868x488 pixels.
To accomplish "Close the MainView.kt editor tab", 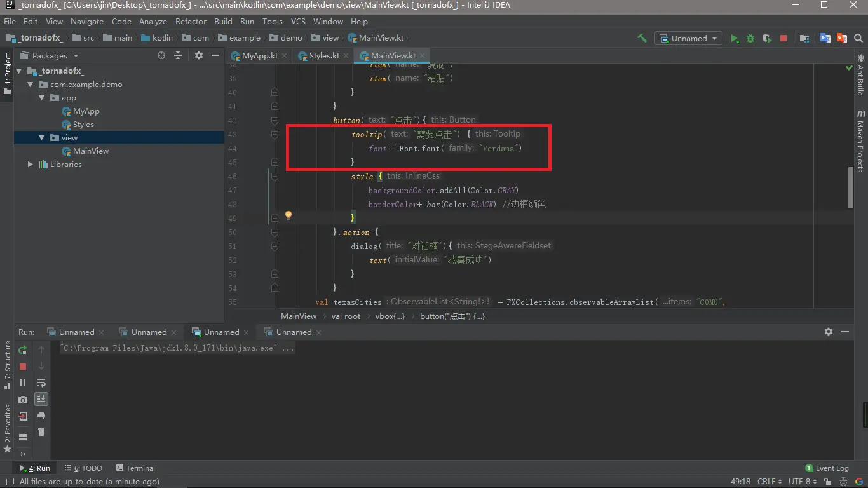I will pyautogui.click(x=422, y=56).
